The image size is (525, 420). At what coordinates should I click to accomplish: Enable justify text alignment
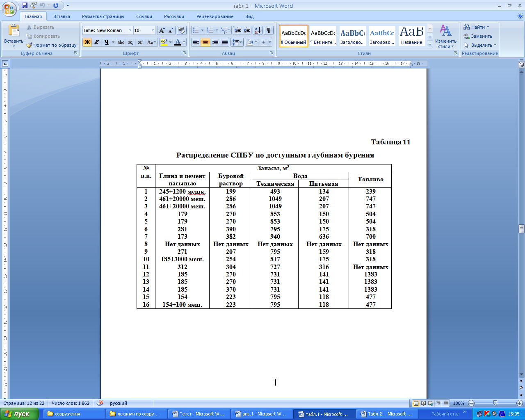pyautogui.click(x=225, y=42)
